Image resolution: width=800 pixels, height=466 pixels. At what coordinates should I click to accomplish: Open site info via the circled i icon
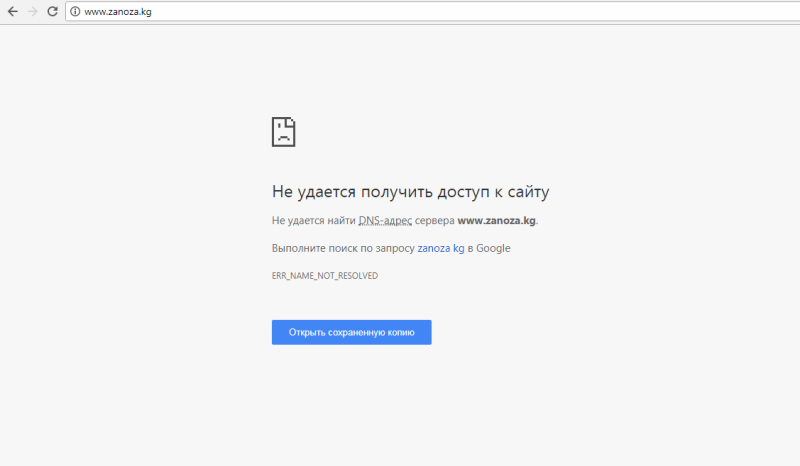75,11
